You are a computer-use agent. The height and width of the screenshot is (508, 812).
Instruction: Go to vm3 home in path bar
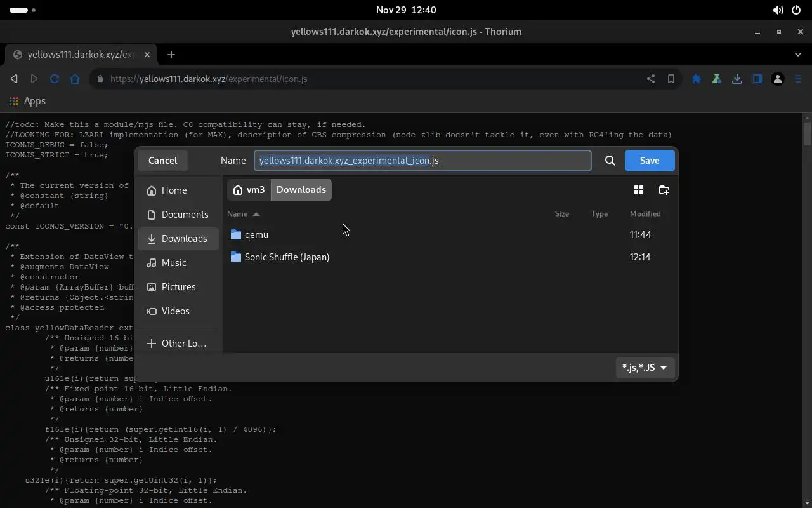coord(249,190)
